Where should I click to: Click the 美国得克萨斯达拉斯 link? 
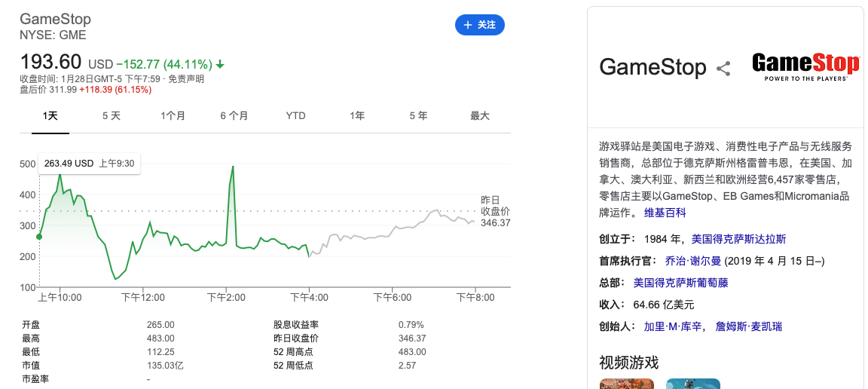coord(738,240)
